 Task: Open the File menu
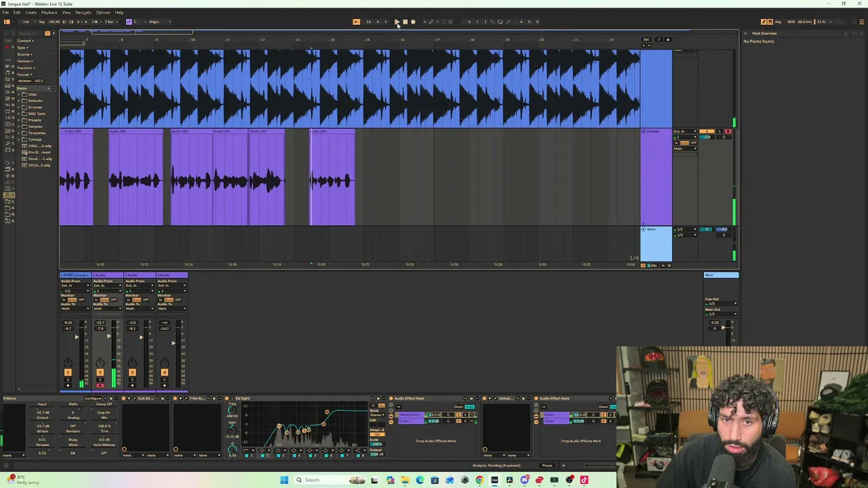pyautogui.click(x=5, y=12)
